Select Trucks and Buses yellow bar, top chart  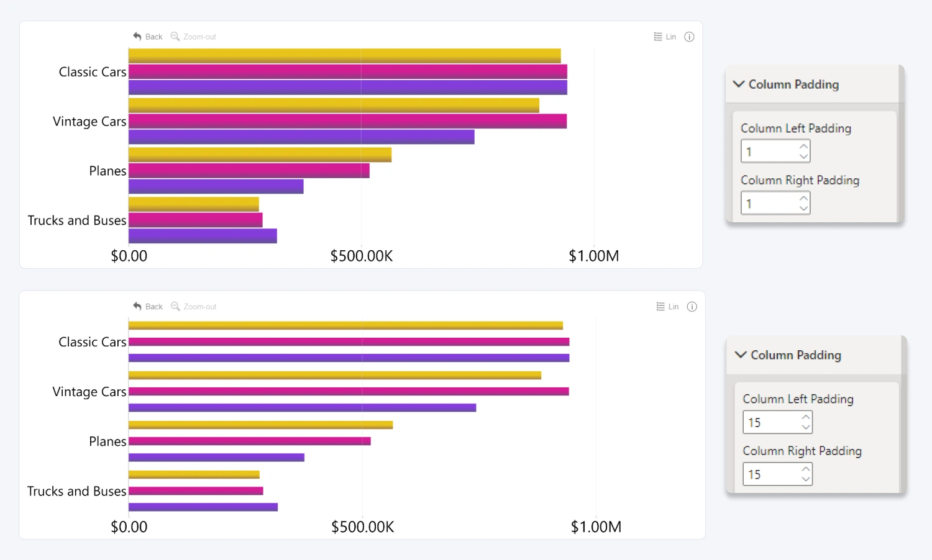[194, 204]
